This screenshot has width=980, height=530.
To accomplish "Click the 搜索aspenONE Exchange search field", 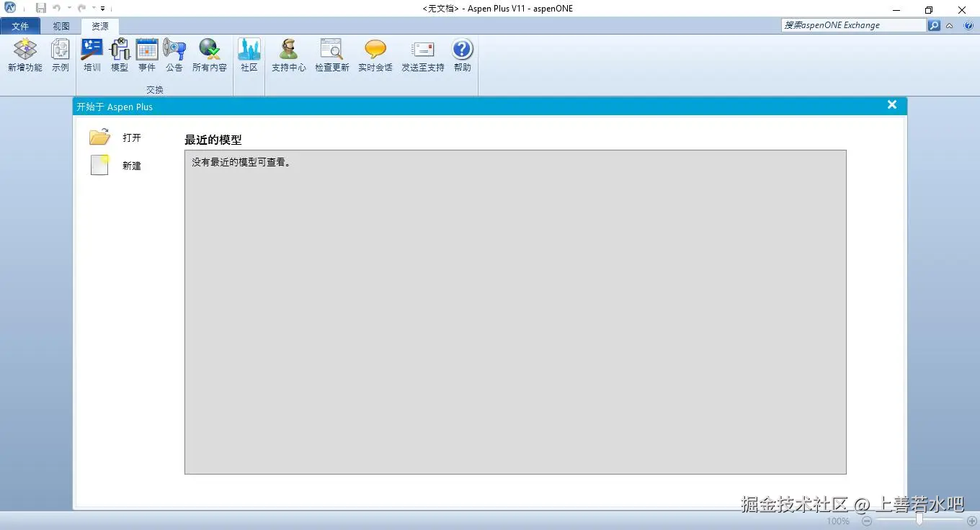I will [x=854, y=25].
